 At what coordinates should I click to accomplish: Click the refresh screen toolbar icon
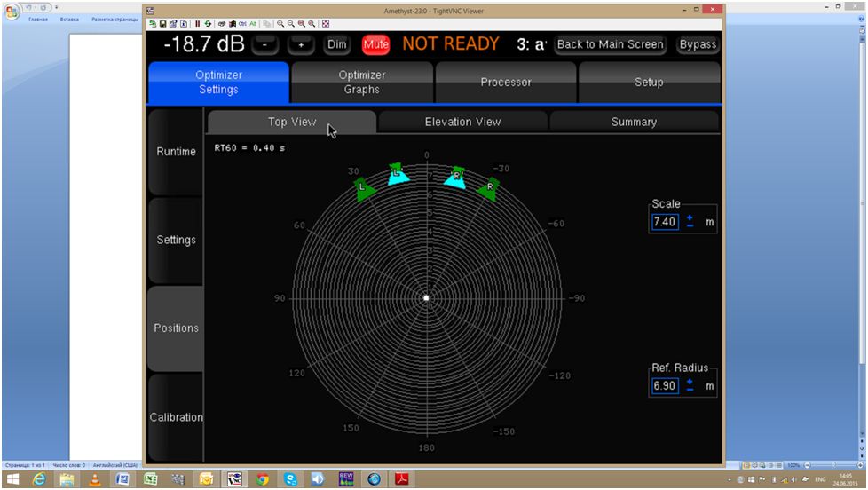point(208,24)
